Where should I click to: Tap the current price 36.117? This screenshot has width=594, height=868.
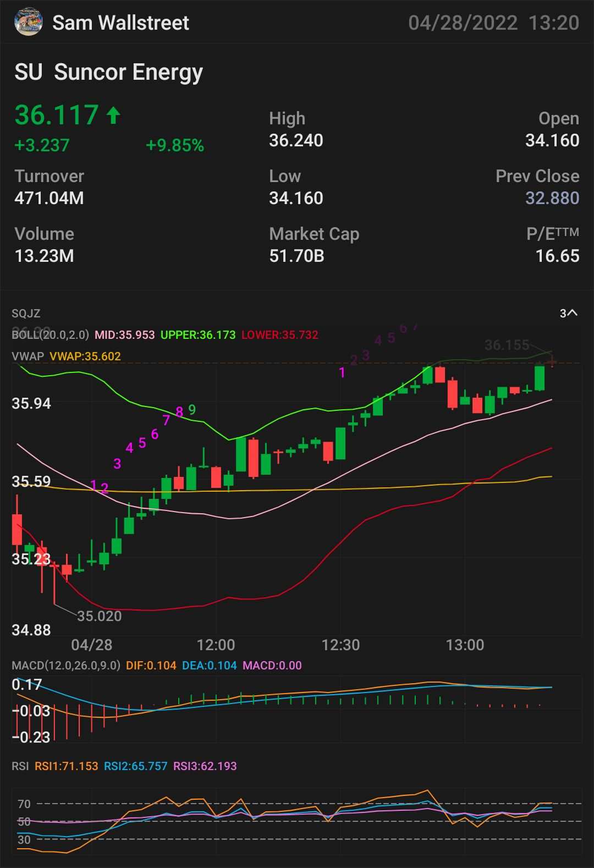[x=57, y=114]
